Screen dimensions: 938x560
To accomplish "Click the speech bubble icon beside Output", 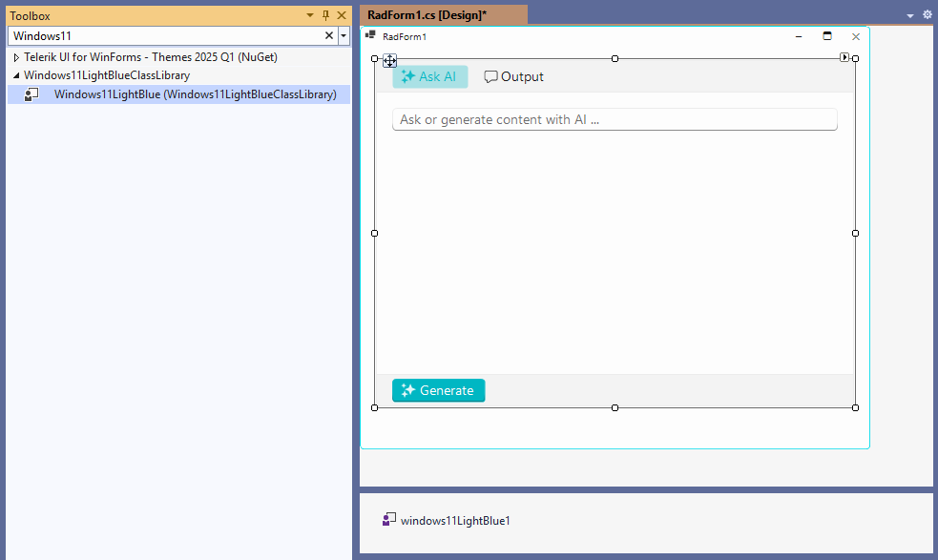I will (x=490, y=76).
